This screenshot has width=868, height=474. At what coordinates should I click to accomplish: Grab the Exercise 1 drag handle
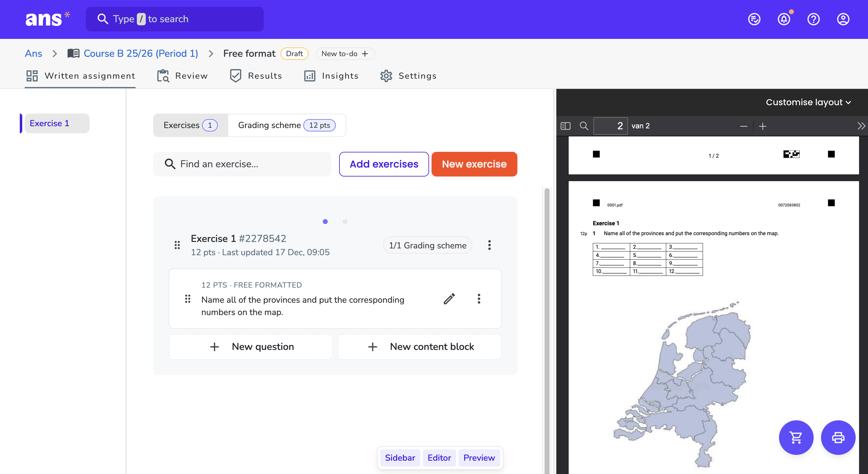point(177,245)
